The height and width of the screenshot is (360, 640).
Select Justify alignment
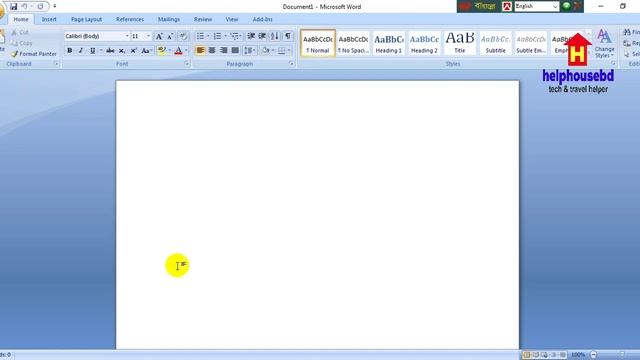[235, 51]
